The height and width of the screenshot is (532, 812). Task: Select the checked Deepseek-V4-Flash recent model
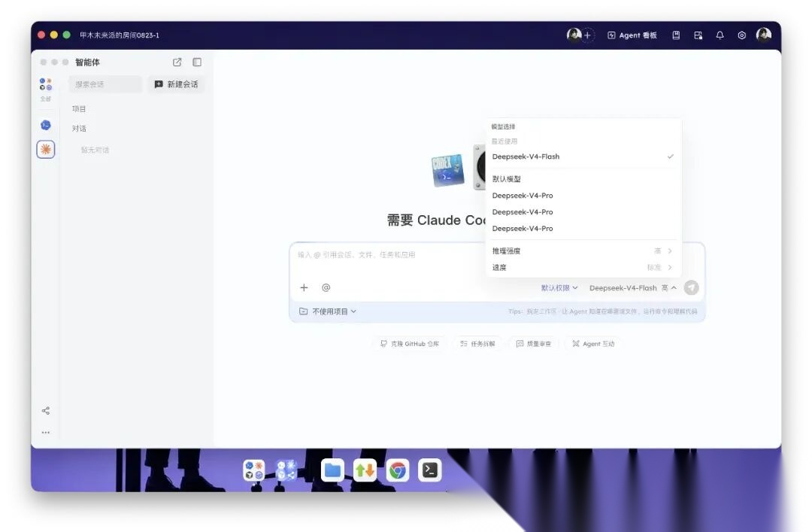click(583, 157)
